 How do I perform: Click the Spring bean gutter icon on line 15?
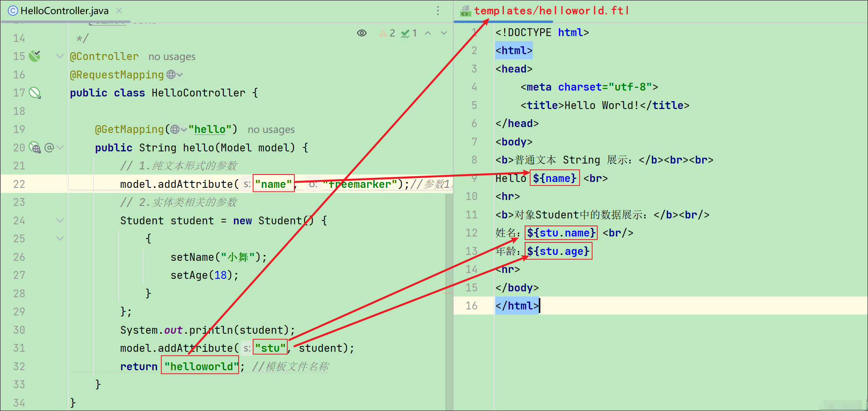pyautogui.click(x=35, y=56)
